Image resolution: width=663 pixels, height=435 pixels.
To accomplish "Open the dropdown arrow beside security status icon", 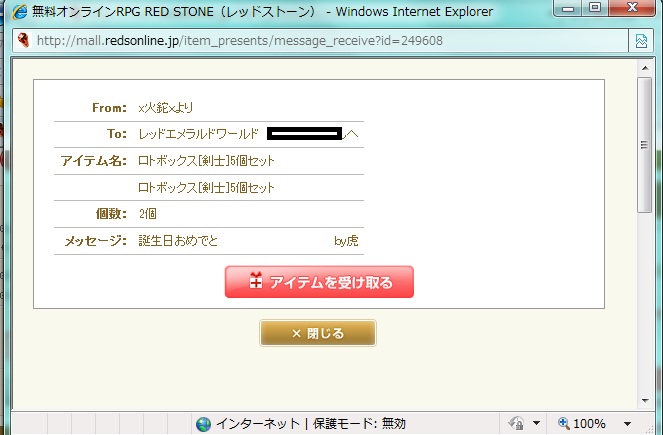I will 536,423.
